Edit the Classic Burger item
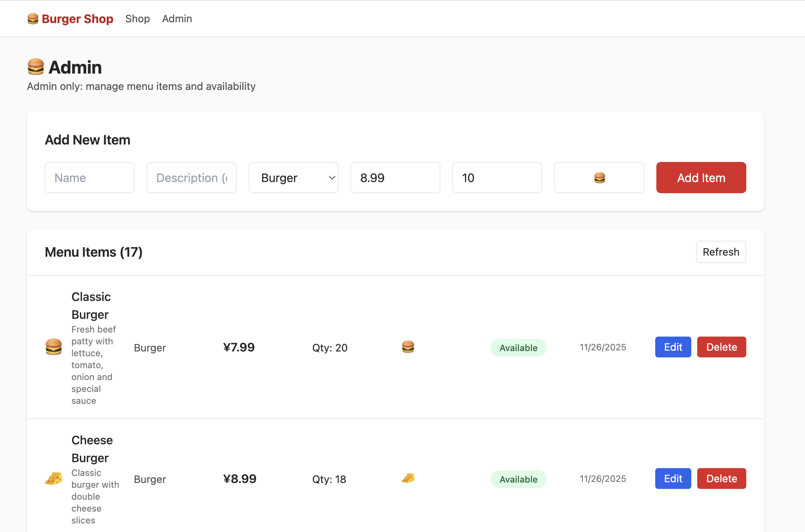Viewport: 805px width, 532px height. pyautogui.click(x=673, y=347)
